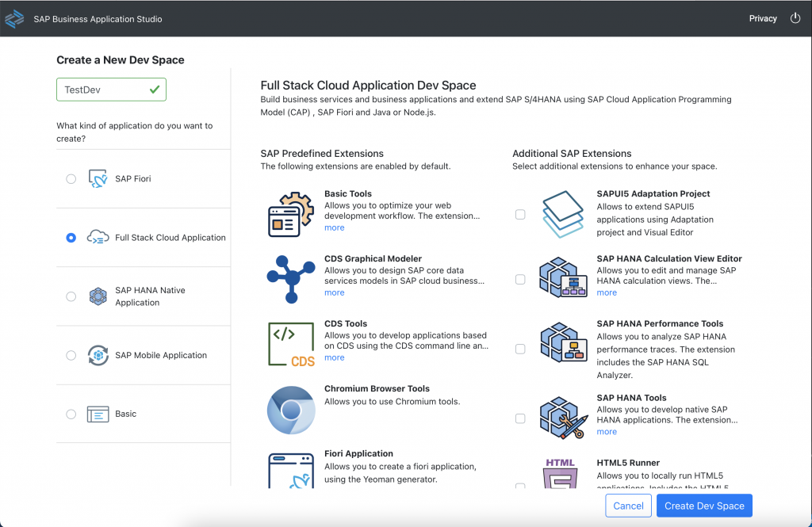Click the 'CDS Tools' title text
Viewport: 812px width, 527px height.
point(346,323)
